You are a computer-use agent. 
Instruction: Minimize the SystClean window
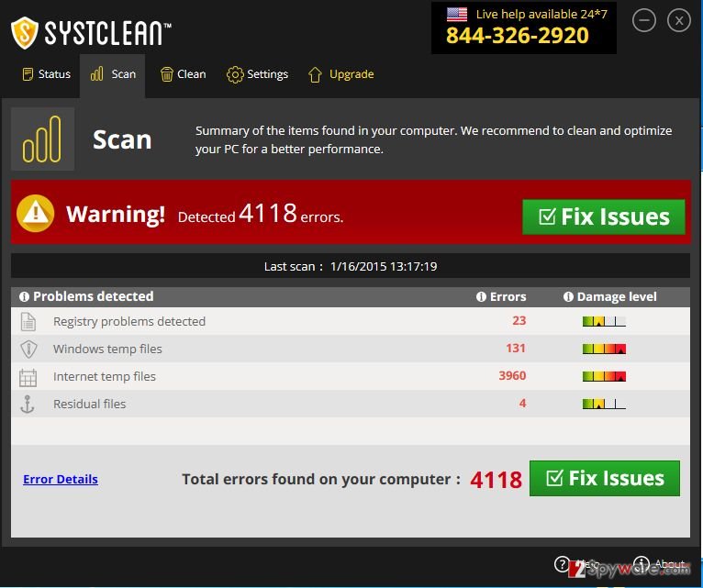[x=644, y=20]
